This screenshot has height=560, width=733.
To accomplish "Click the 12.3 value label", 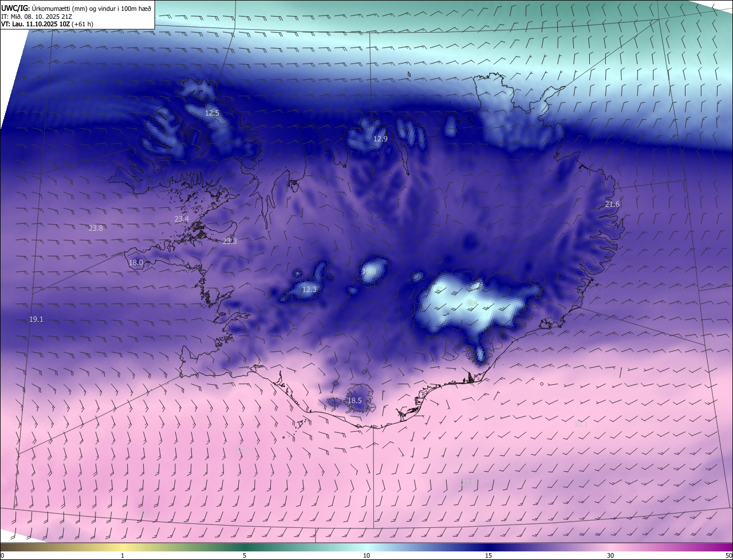I will pos(309,290).
